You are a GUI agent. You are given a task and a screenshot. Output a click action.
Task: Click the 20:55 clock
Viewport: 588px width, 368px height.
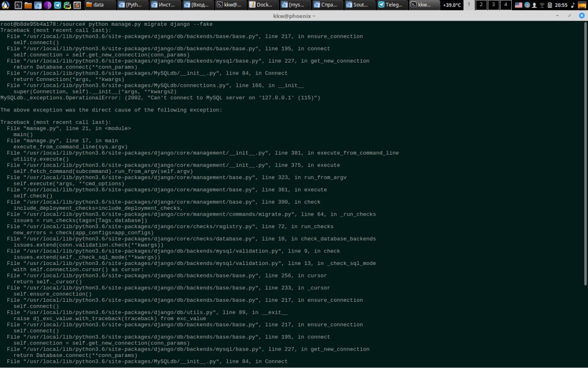coord(561,5)
